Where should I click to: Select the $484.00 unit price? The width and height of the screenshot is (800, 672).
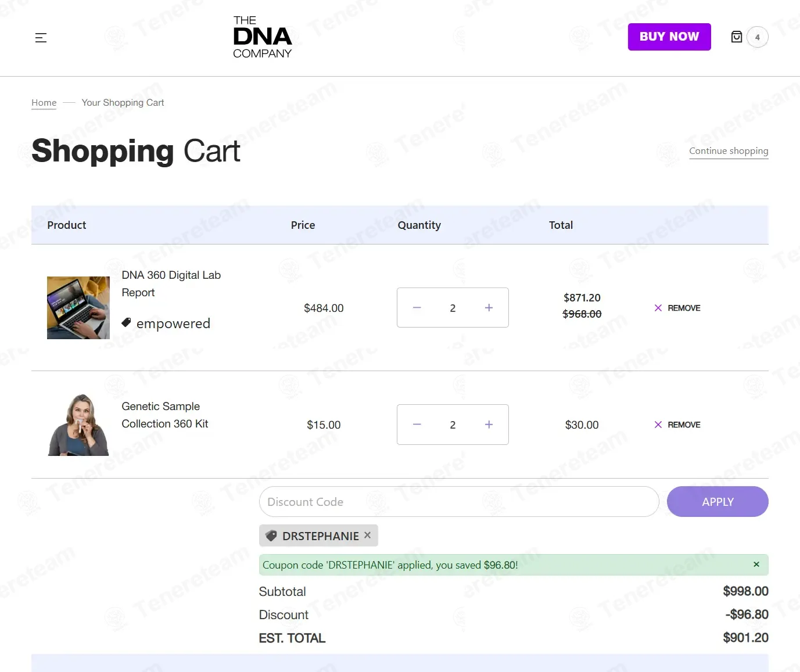point(324,308)
